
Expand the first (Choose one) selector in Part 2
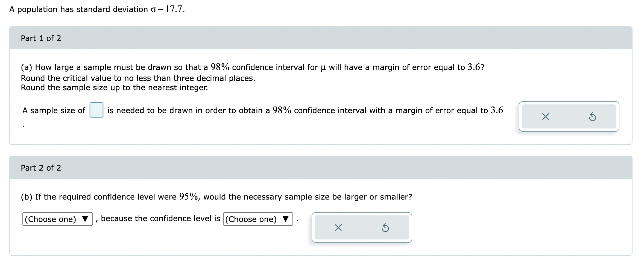tap(57, 219)
